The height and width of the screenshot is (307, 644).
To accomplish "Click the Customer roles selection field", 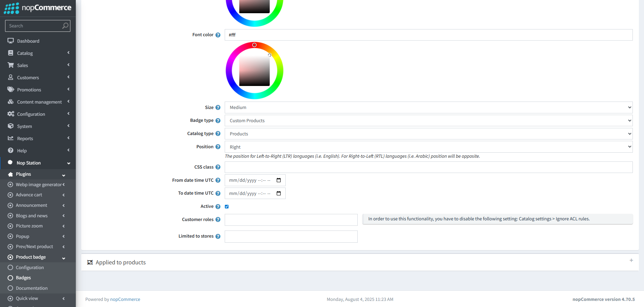I will click(291, 220).
